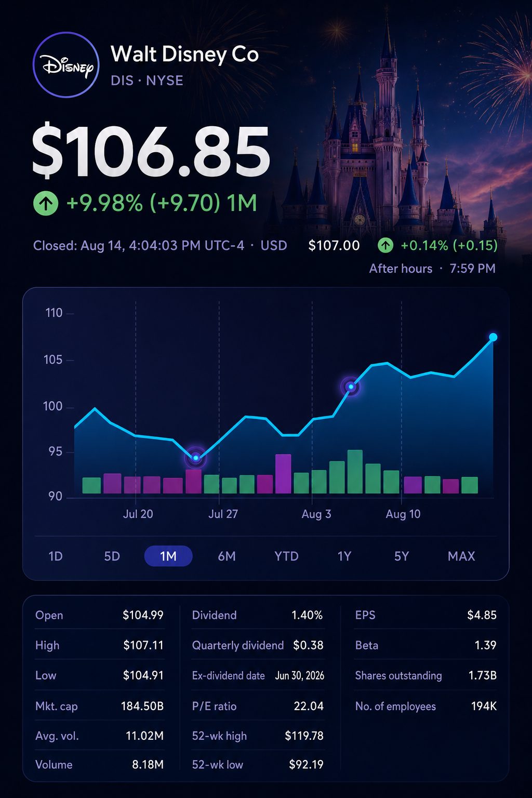This screenshot has width=532, height=798.
Task: Select the 1M time range
Action: coord(168,556)
